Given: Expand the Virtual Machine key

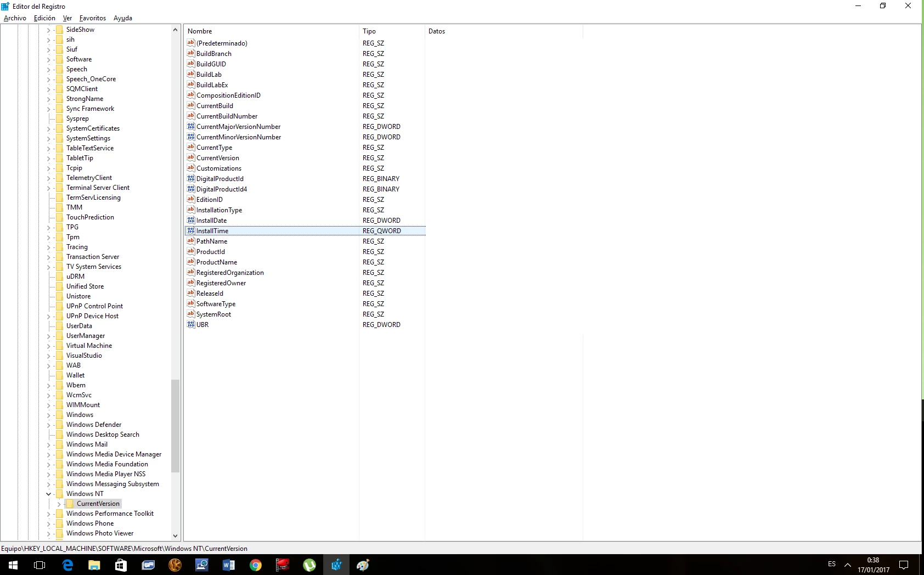Looking at the screenshot, I should (48, 346).
